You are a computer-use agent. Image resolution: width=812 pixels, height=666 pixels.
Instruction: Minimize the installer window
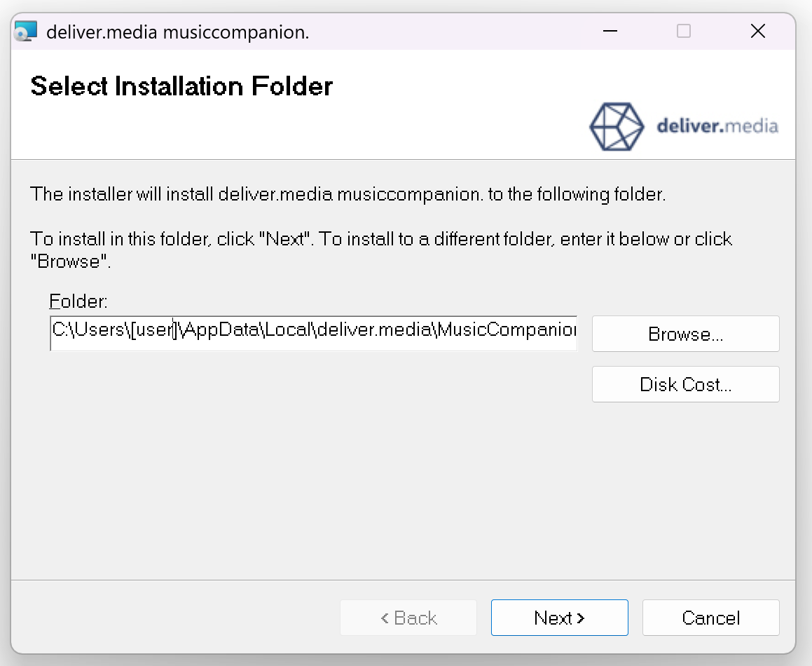coord(610,31)
